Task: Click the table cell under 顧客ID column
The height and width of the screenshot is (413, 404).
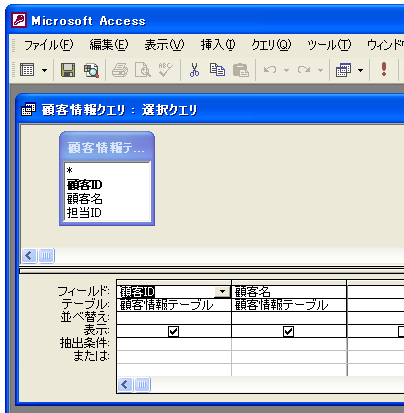Action: click(x=174, y=305)
